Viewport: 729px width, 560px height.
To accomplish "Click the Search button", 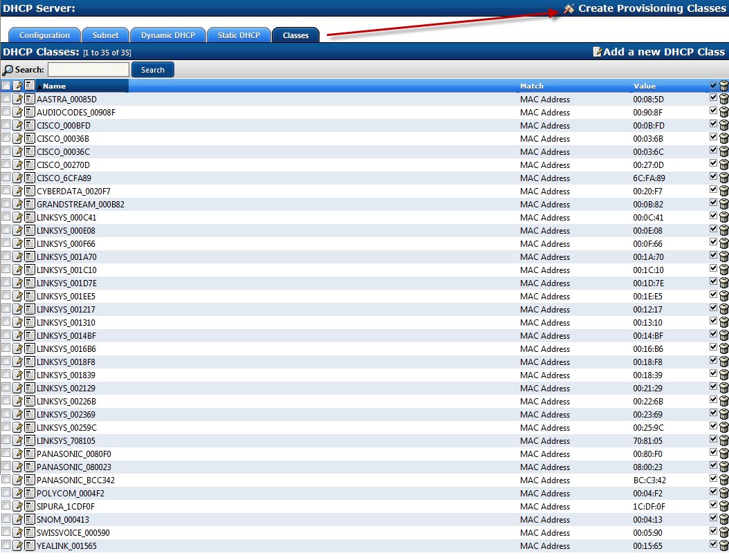I will pyautogui.click(x=153, y=70).
